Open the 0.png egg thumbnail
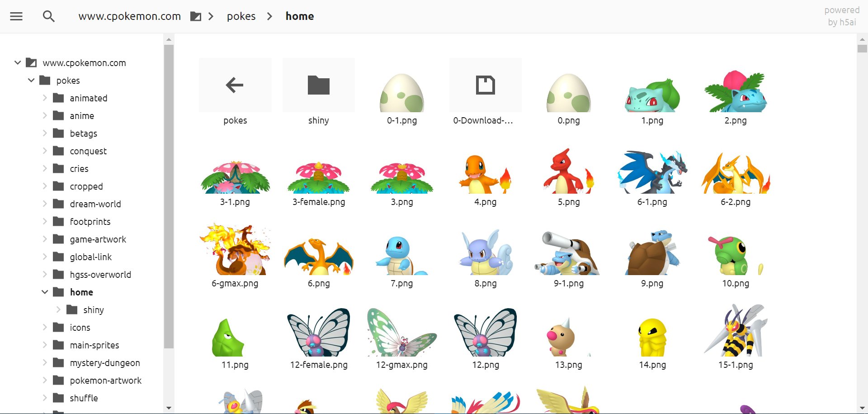This screenshot has height=414, width=868. (x=569, y=94)
